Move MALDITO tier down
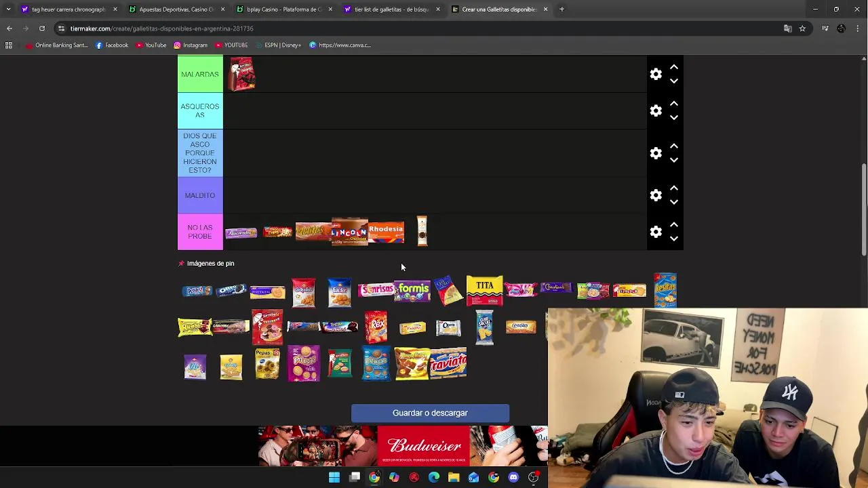 point(674,202)
